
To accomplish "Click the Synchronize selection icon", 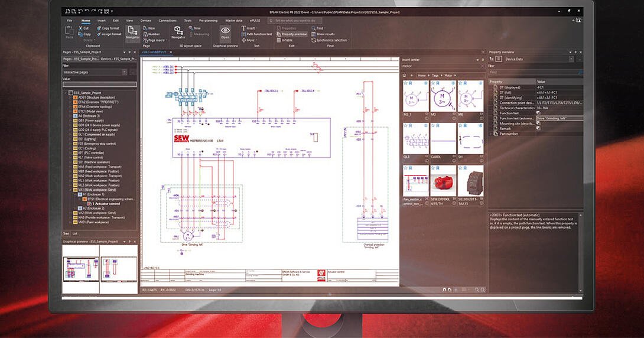I will tap(313, 40).
